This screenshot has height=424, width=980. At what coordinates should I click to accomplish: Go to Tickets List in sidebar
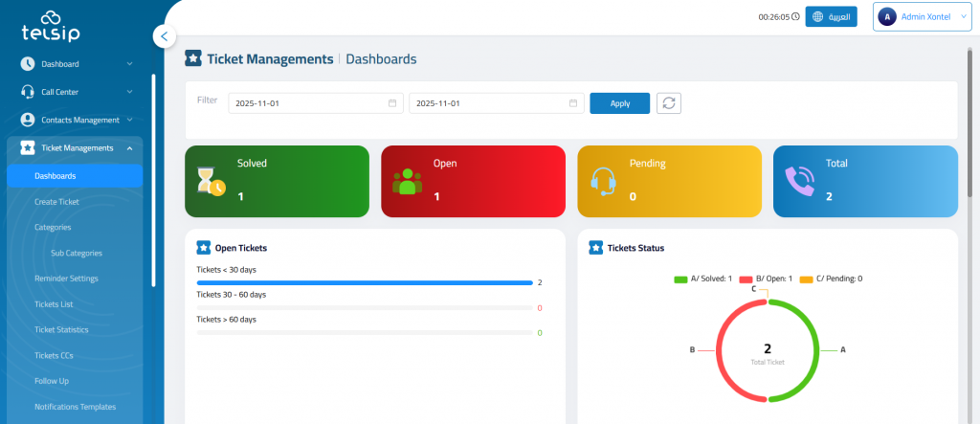pos(54,304)
